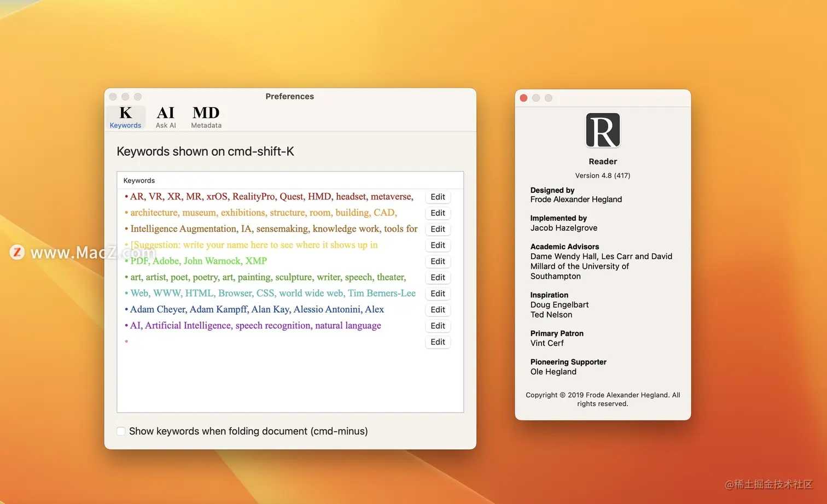Click the copyright 2019 notice text
This screenshot has width=827, height=504.
(x=603, y=400)
